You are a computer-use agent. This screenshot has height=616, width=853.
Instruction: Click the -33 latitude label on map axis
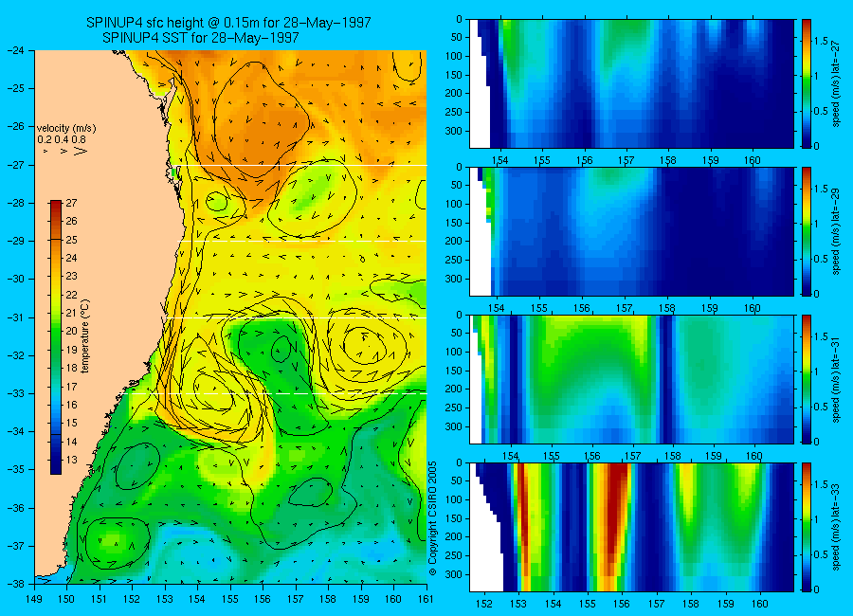pos(16,393)
